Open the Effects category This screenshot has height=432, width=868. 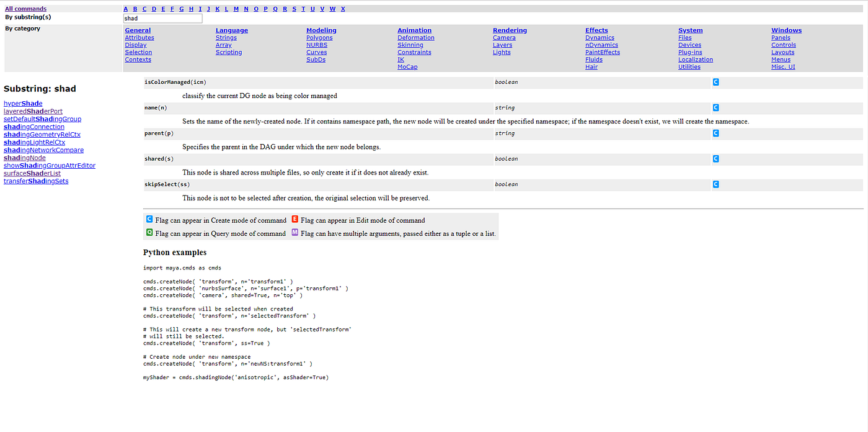pyautogui.click(x=596, y=30)
